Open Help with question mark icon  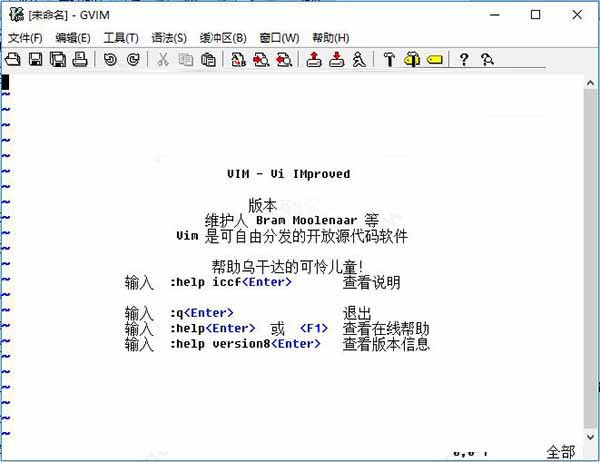tap(464, 60)
